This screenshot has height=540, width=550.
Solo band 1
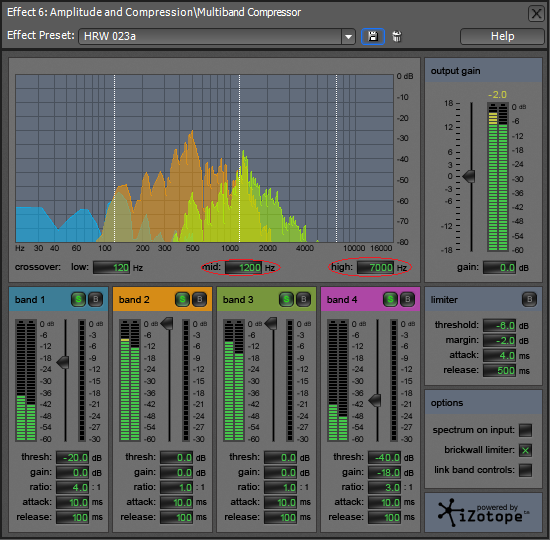pos(78,299)
